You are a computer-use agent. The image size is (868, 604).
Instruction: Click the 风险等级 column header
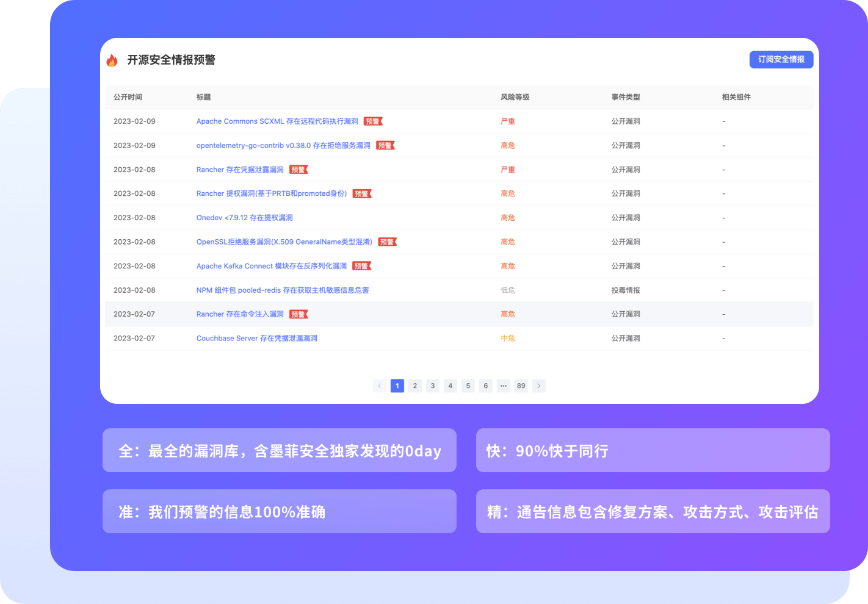pos(515,97)
